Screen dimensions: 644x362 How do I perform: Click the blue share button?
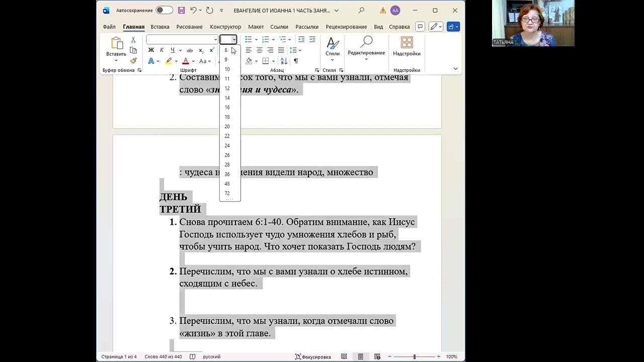click(x=453, y=27)
